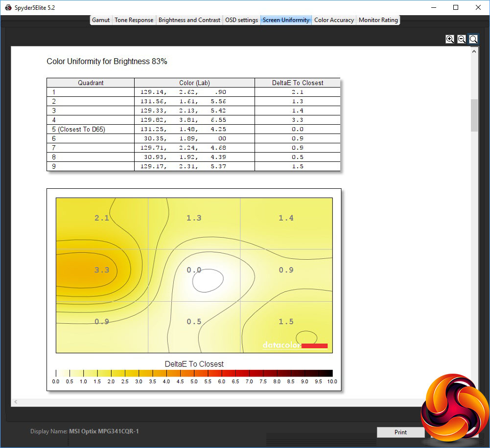Click the zoom out magnifier icon
Screen dimensions: 490x448
462,39
